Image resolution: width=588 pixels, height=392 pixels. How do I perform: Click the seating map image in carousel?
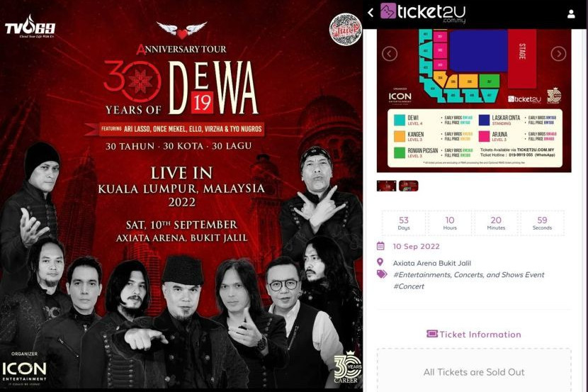474,101
